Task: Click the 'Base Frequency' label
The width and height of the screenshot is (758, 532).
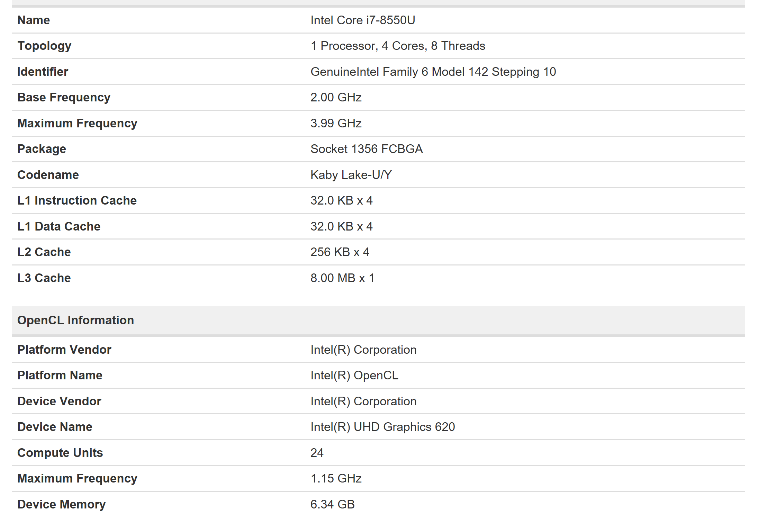Action: coord(64,98)
